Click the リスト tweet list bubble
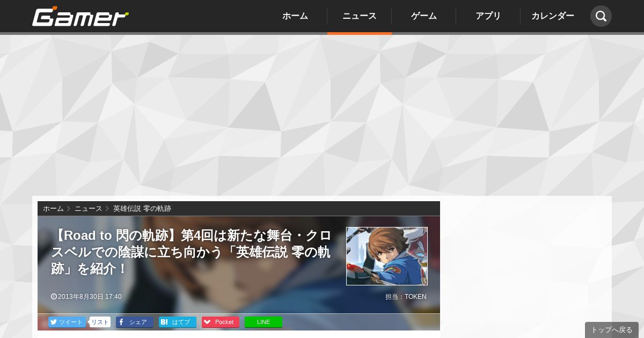This screenshot has width=644, height=338. click(x=100, y=322)
